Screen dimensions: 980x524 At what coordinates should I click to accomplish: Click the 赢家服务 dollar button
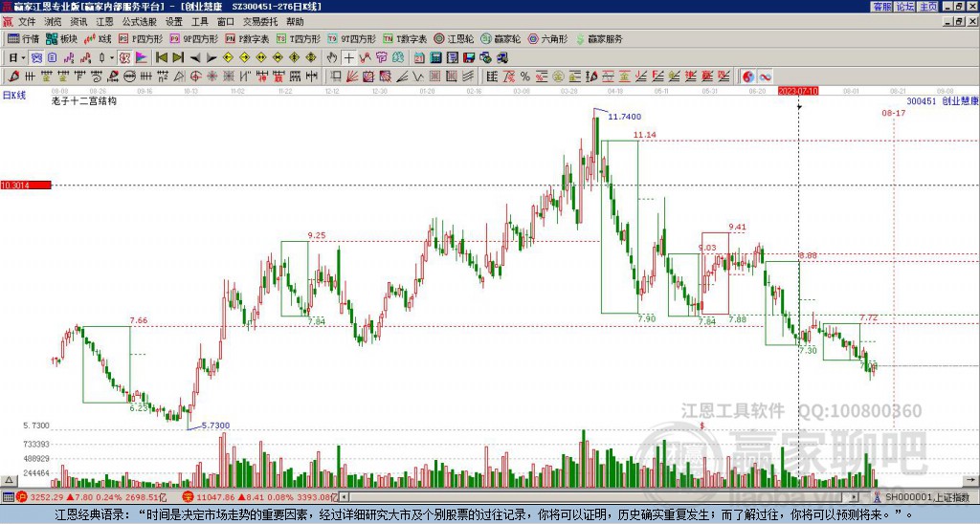pyautogui.click(x=599, y=38)
